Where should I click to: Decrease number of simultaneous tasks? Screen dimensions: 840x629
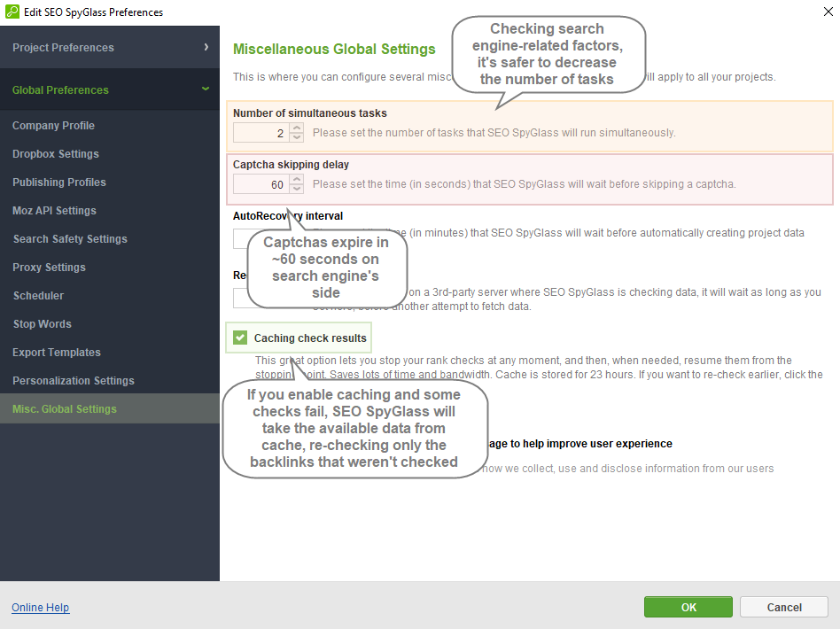(x=297, y=137)
